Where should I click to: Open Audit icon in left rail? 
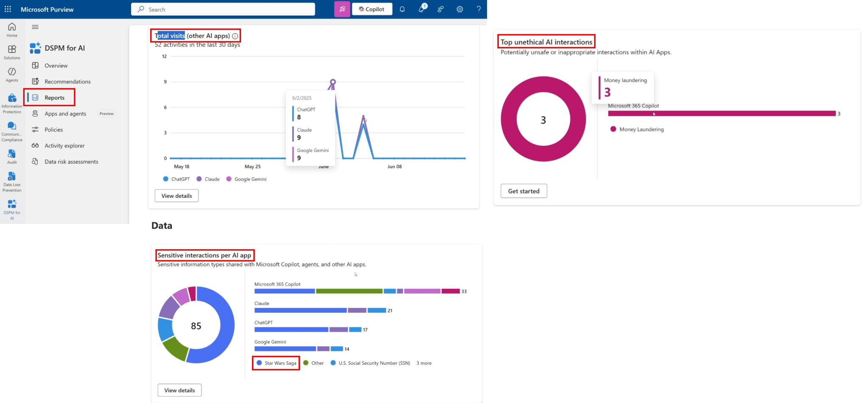point(12,157)
